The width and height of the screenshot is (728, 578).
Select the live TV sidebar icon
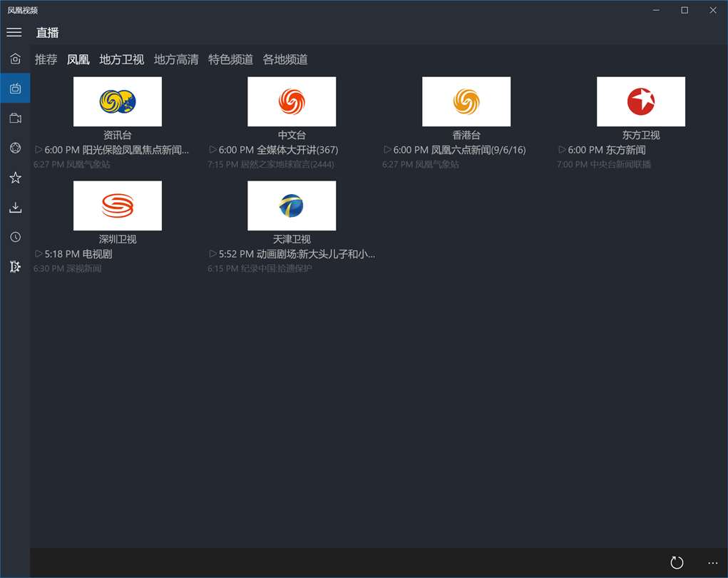(x=15, y=88)
